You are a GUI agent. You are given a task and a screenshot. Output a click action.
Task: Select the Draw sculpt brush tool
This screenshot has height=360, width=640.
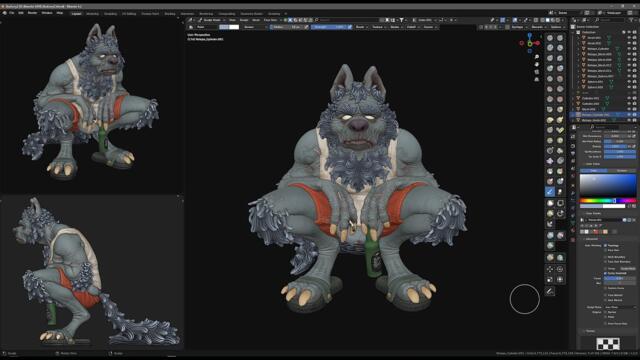coord(550,38)
